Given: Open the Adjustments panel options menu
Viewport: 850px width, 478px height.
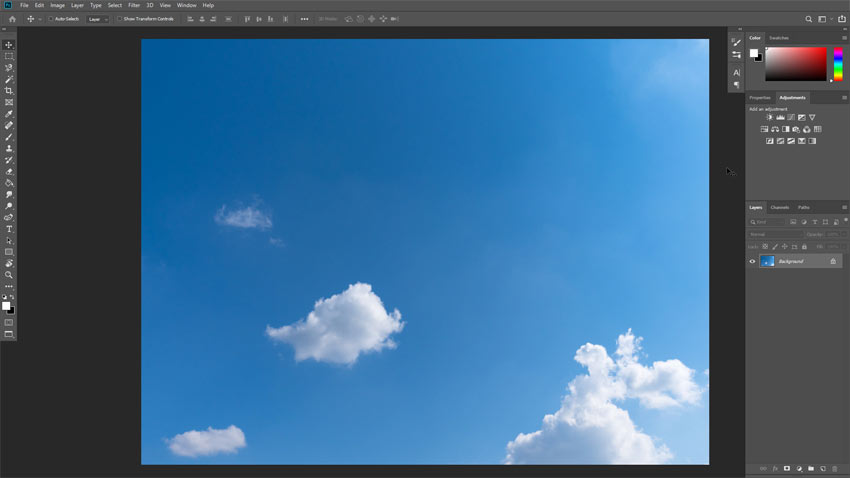Looking at the screenshot, I should coord(844,98).
